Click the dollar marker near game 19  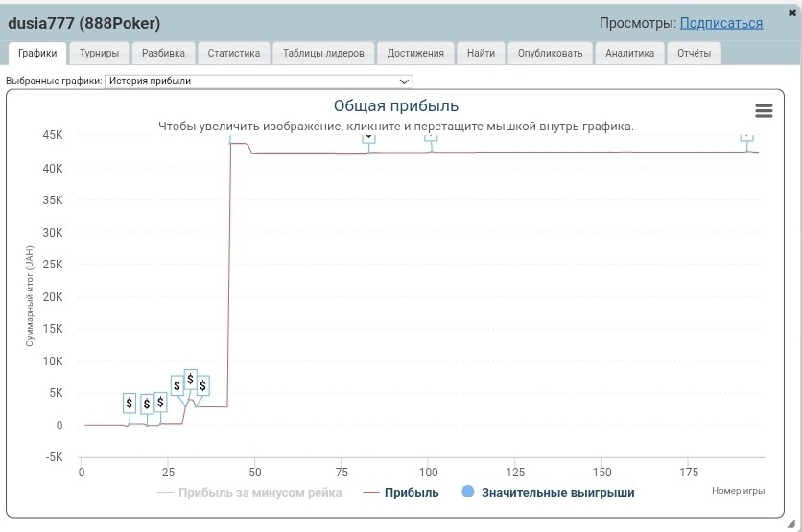[147, 405]
